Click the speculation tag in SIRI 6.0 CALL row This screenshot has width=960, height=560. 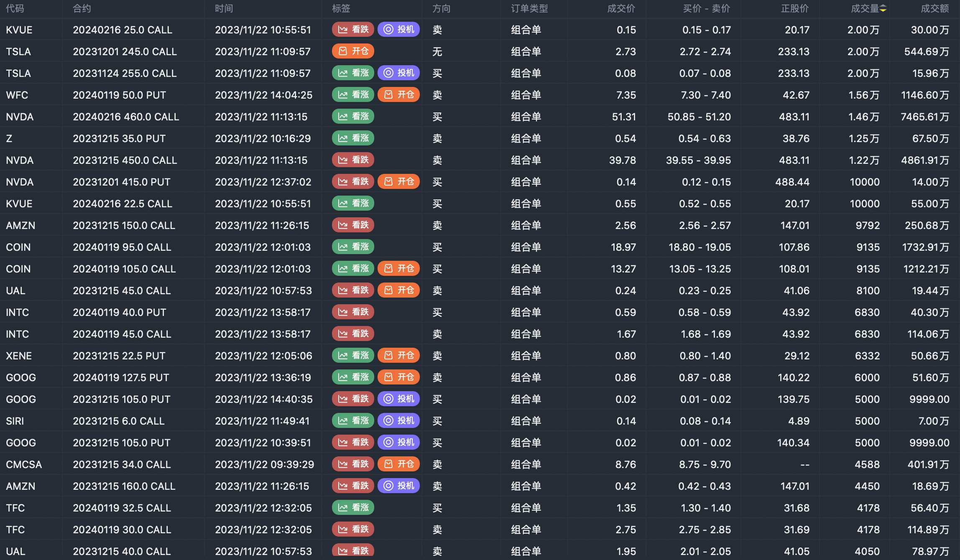[398, 420]
